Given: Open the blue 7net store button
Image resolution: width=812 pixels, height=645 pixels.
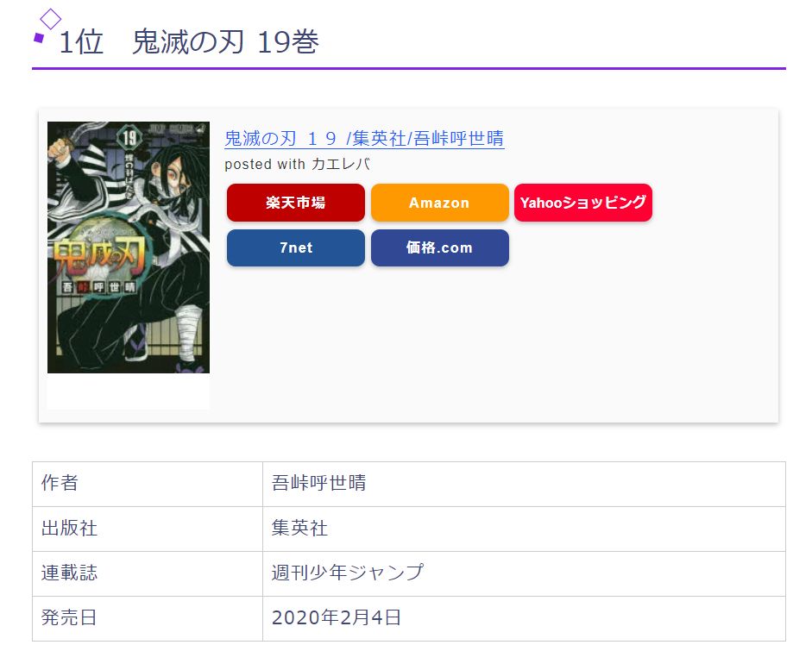Looking at the screenshot, I should (295, 247).
